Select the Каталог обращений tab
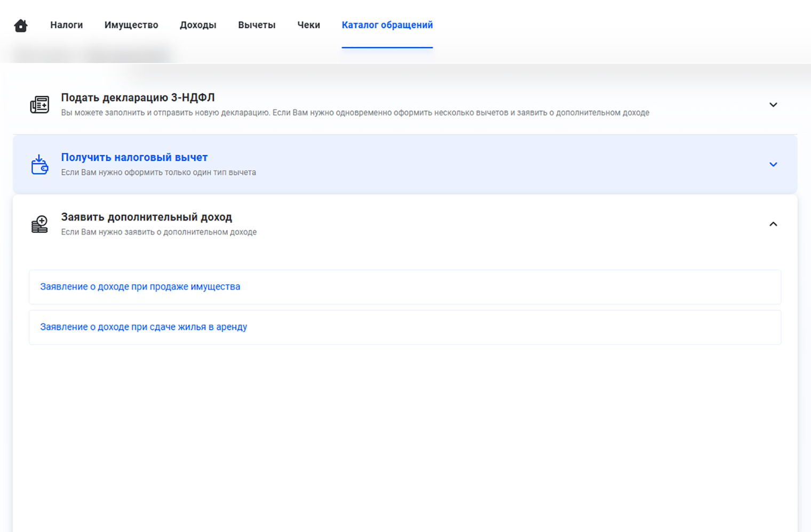The height and width of the screenshot is (532, 811). (387, 25)
